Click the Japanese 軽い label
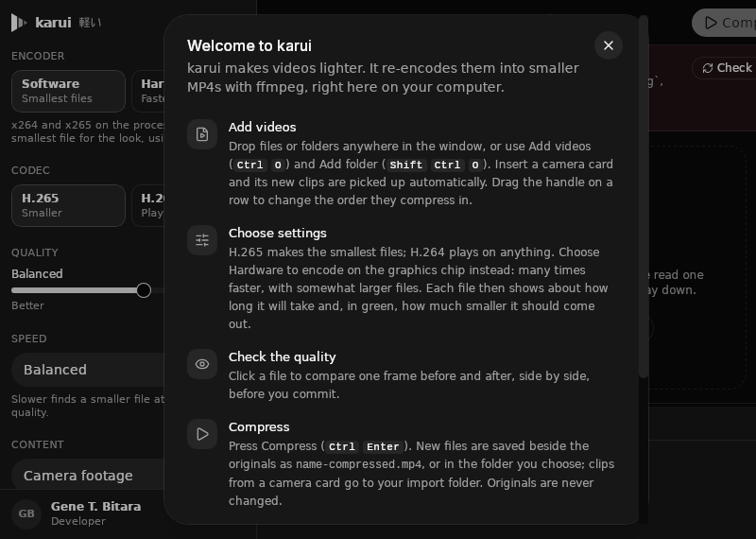756x539 pixels. (90, 23)
